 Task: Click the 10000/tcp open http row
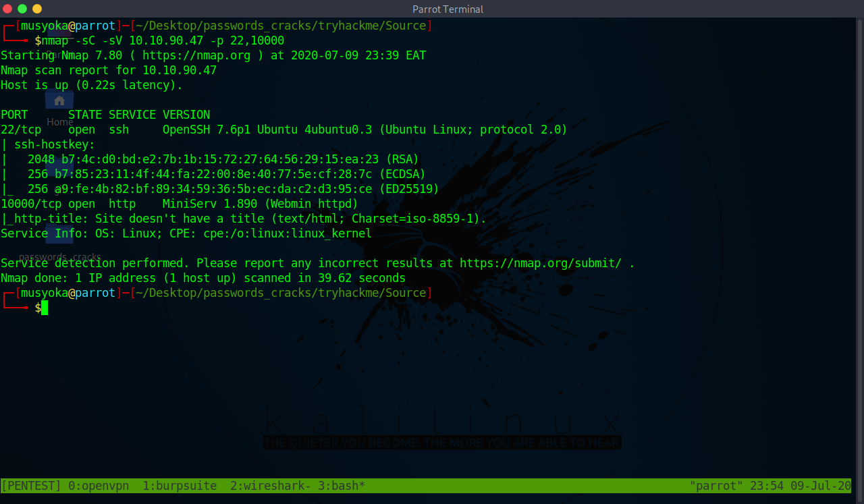click(180, 204)
